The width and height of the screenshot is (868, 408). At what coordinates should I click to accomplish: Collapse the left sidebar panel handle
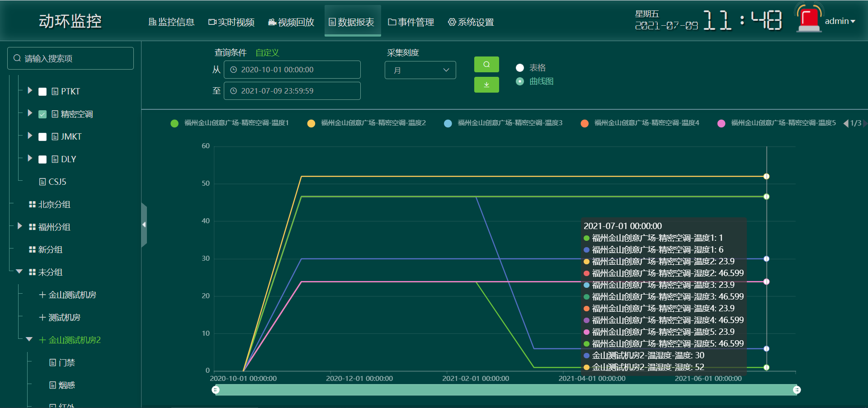(144, 225)
